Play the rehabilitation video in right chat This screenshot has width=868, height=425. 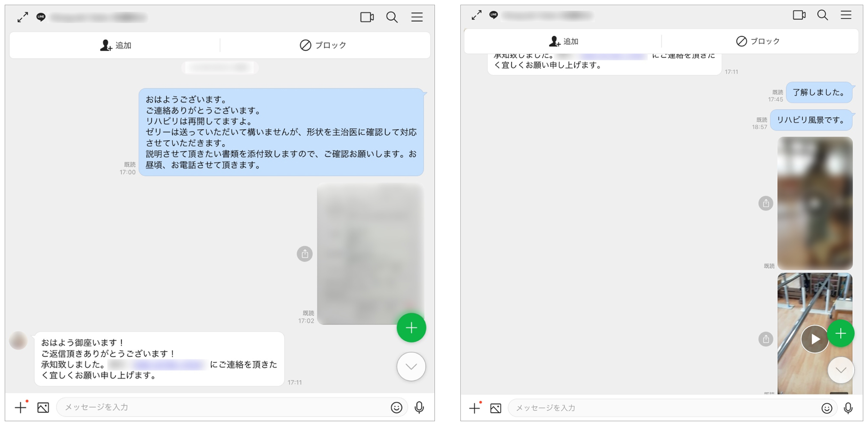point(814,339)
